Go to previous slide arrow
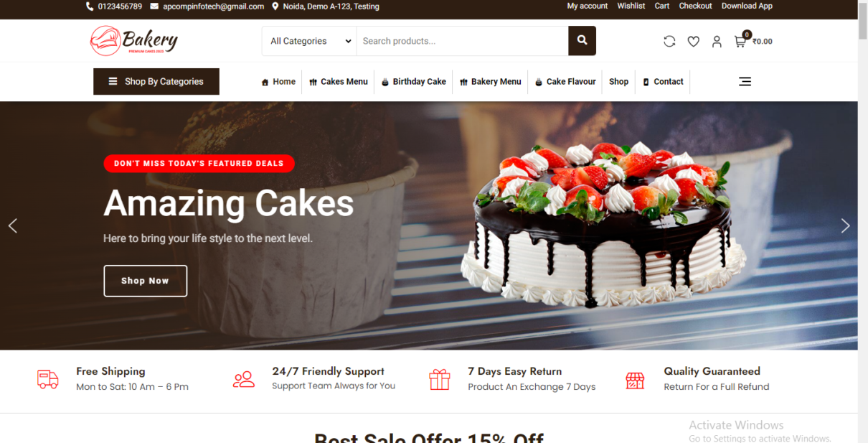Viewport: 868px width, 443px height. click(x=12, y=225)
